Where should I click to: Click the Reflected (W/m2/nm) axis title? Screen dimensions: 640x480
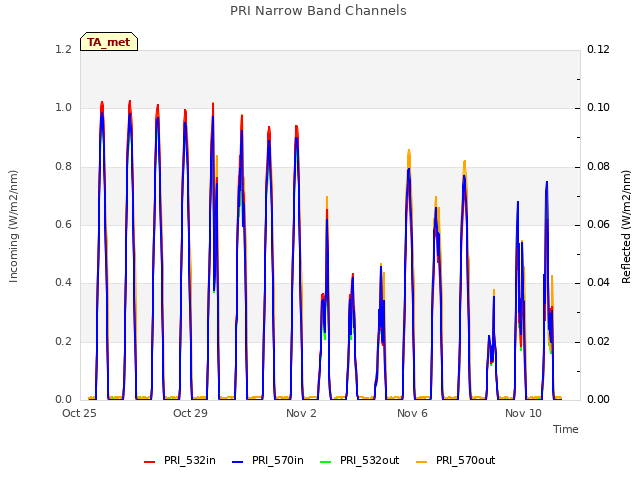pos(626,227)
